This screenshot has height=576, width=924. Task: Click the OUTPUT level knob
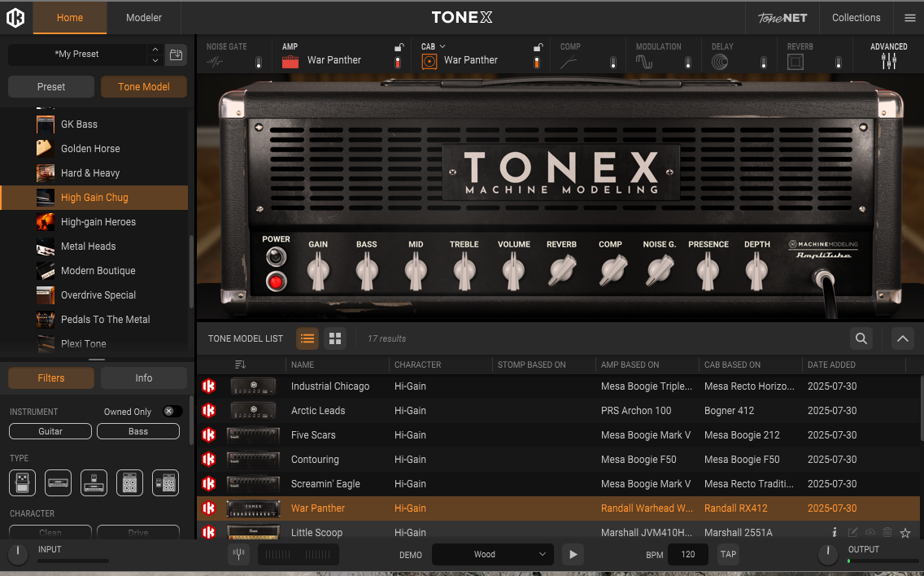pyautogui.click(x=828, y=554)
